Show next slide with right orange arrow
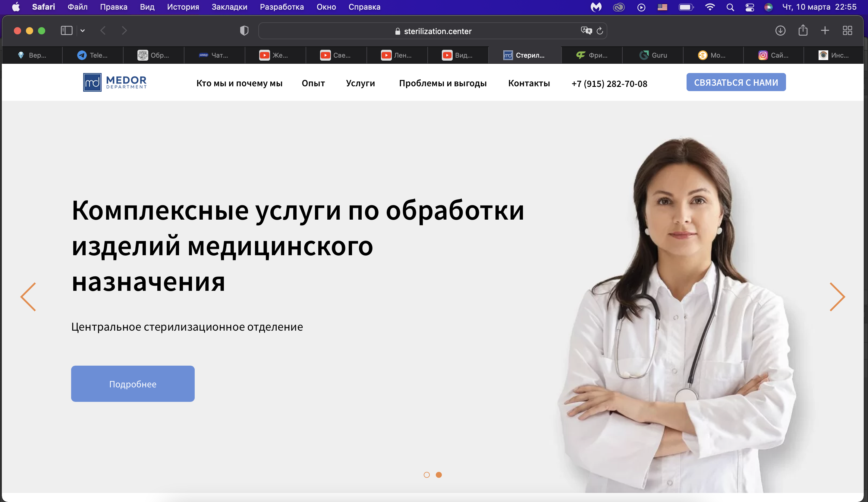The image size is (868, 502). click(837, 297)
